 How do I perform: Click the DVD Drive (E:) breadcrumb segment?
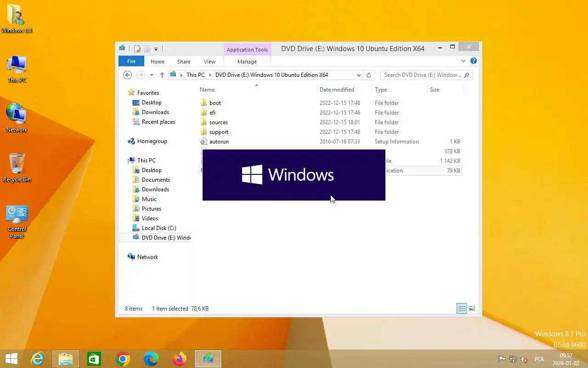tap(271, 75)
